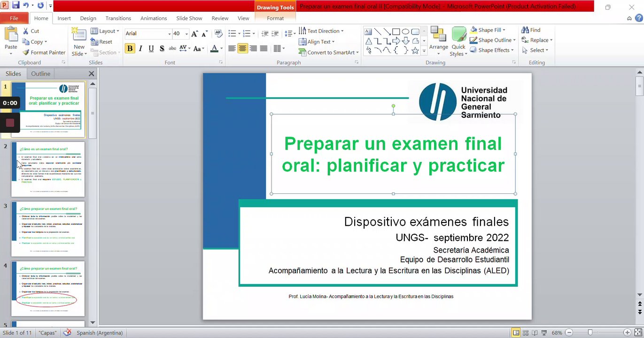Open the Text Direction dropdown
Viewport: 644px width, 338px height.
click(321, 31)
